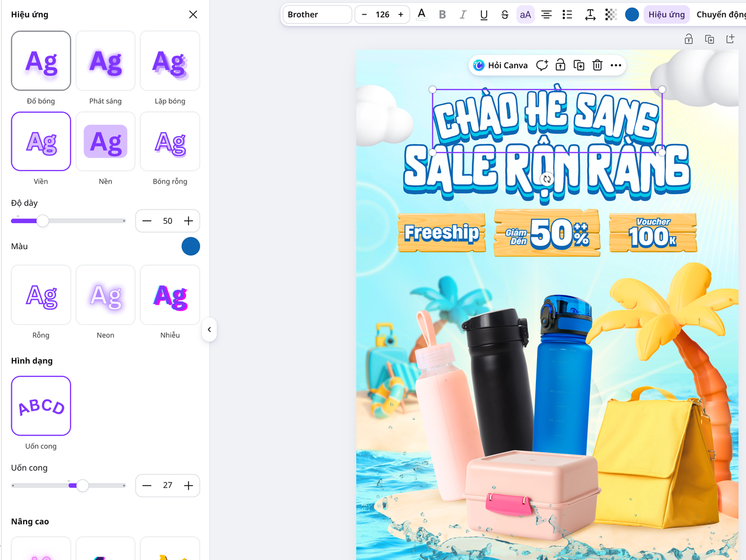Increase Uốn cong value with plus button

(188, 485)
